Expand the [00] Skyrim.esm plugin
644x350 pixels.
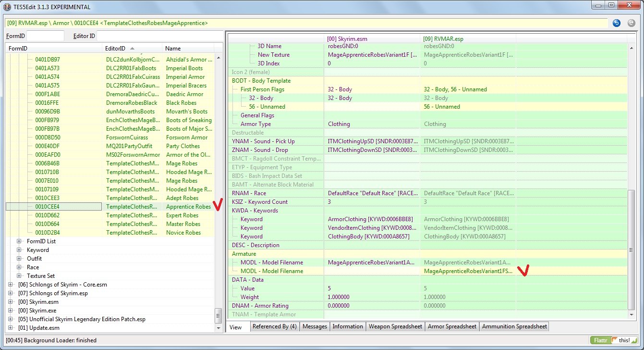click(x=11, y=302)
